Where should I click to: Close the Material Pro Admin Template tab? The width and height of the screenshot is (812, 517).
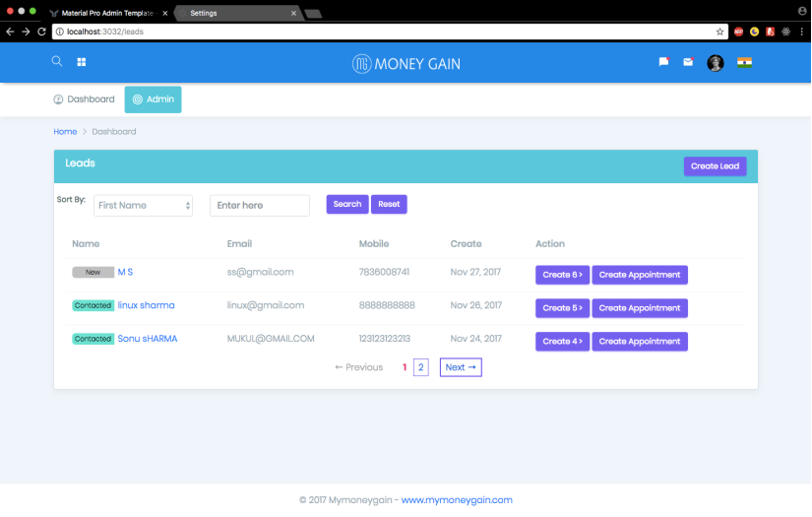coord(165,13)
